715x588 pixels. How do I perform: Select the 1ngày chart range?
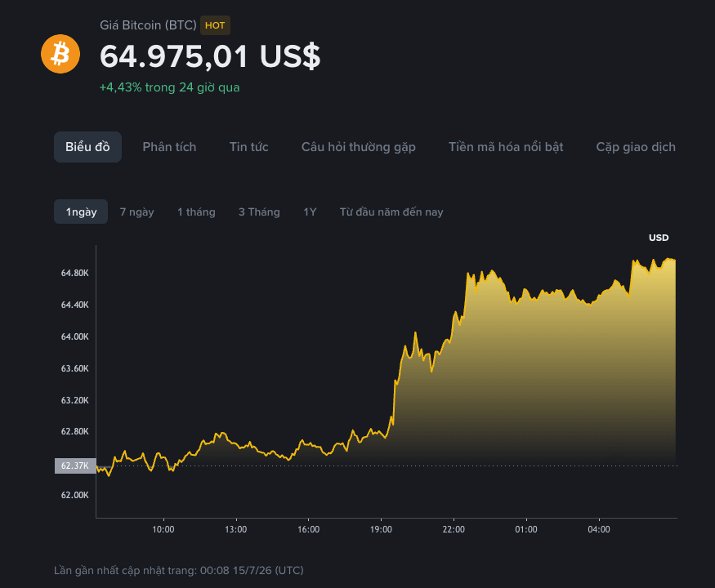[x=81, y=212]
